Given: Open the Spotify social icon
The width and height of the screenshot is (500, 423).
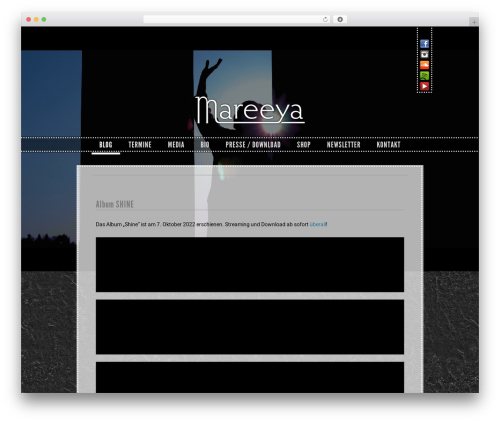Looking at the screenshot, I should click(x=424, y=76).
